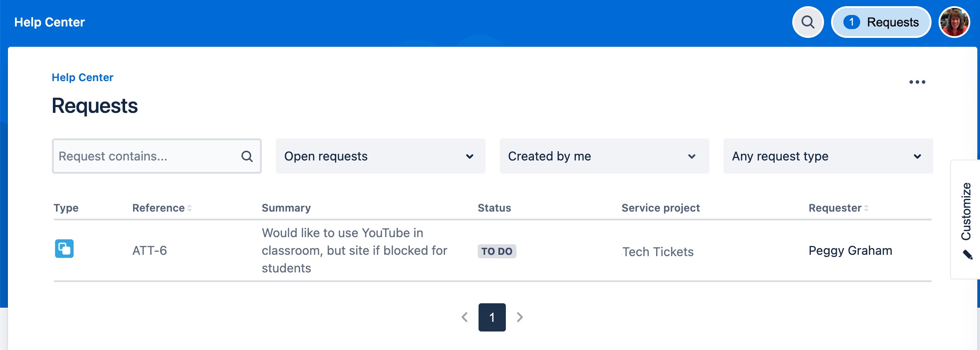Click the Type column header
This screenshot has height=350, width=980.
pyautogui.click(x=66, y=208)
